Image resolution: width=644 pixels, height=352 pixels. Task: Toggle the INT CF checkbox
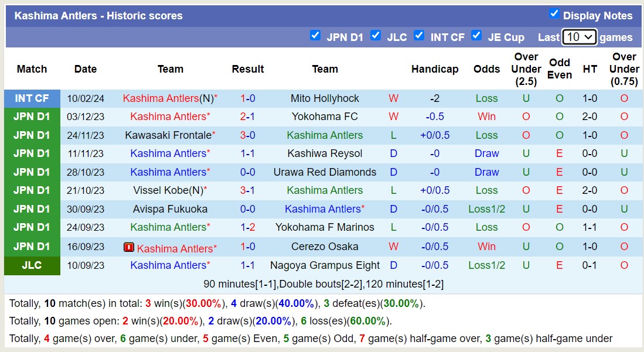pyautogui.click(x=419, y=35)
